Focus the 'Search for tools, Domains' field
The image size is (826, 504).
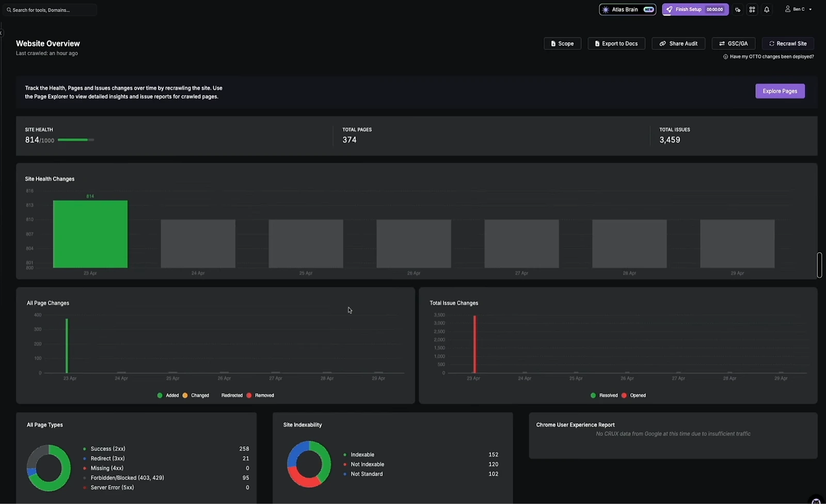pos(50,10)
